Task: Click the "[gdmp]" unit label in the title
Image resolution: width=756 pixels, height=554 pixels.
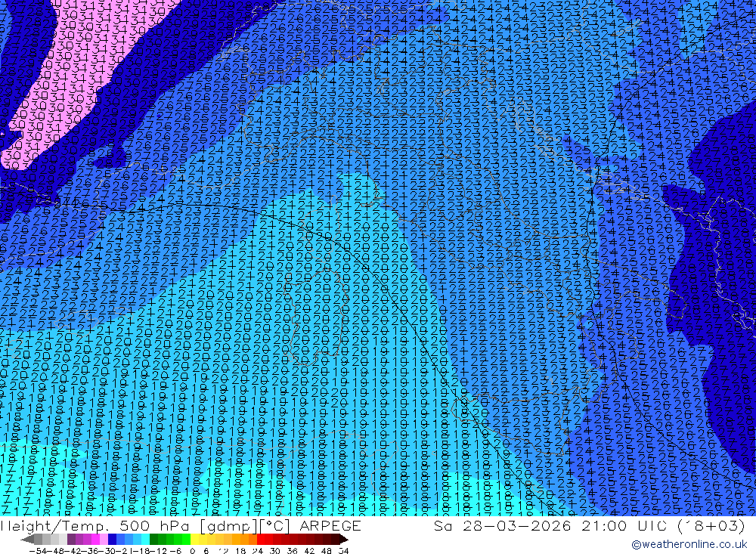Action: point(229,526)
